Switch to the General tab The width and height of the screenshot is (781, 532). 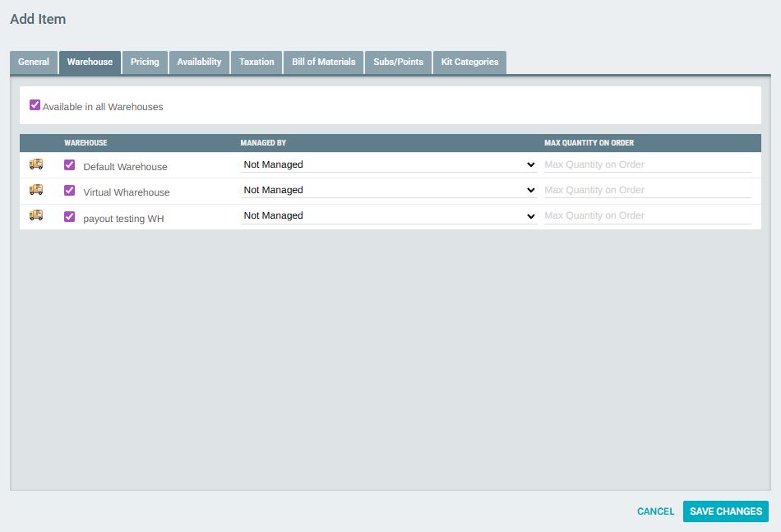(x=34, y=62)
